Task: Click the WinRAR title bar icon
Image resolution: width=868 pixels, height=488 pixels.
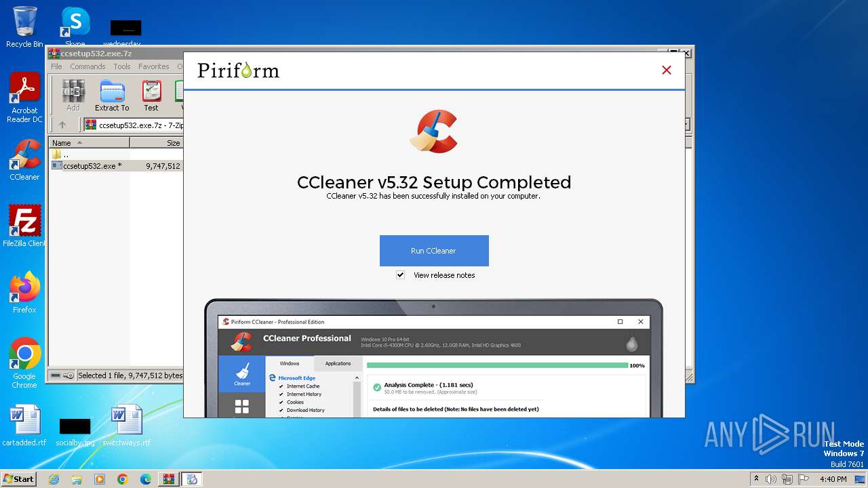Action: (54, 54)
